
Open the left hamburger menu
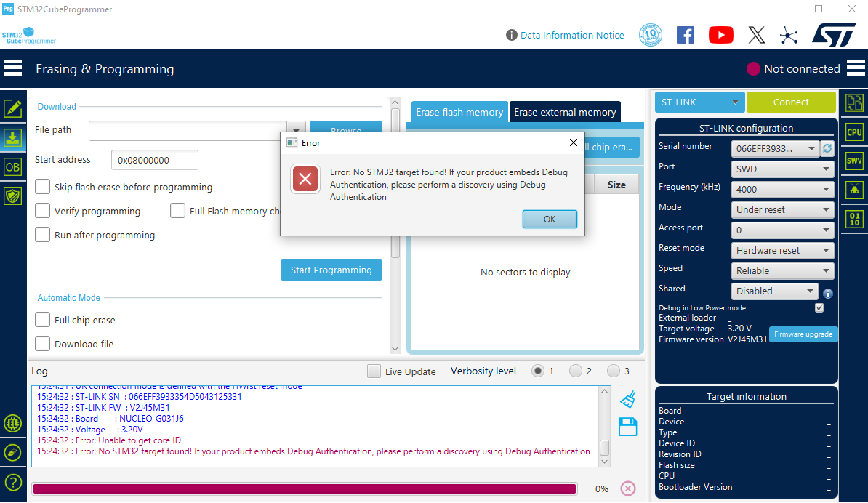pyautogui.click(x=13, y=68)
